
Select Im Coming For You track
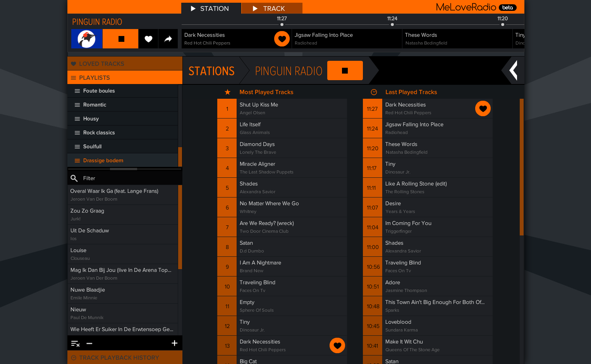(x=428, y=227)
